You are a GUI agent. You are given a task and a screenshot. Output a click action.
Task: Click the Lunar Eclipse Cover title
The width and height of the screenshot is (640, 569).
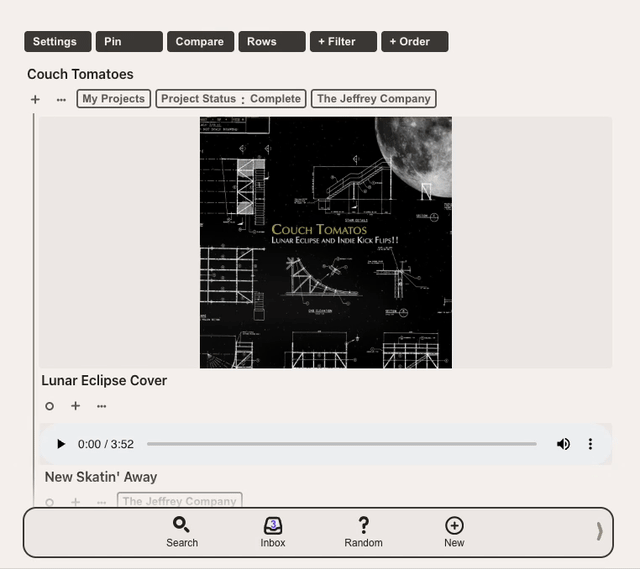(104, 380)
